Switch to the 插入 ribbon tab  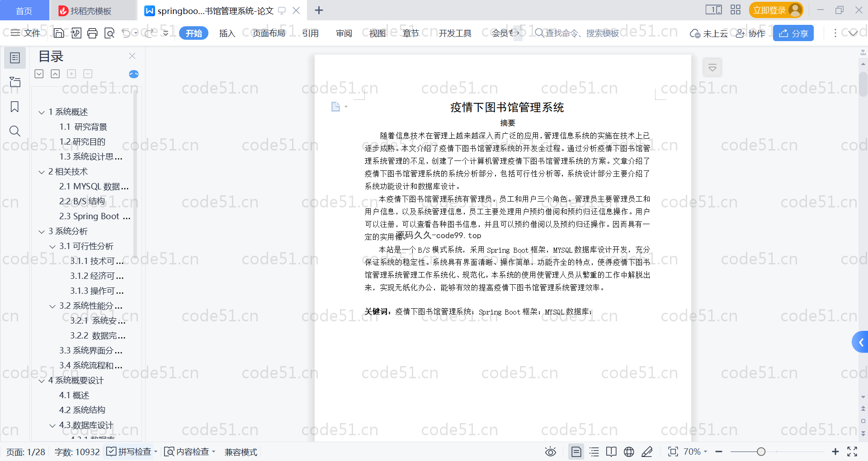tap(227, 33)
